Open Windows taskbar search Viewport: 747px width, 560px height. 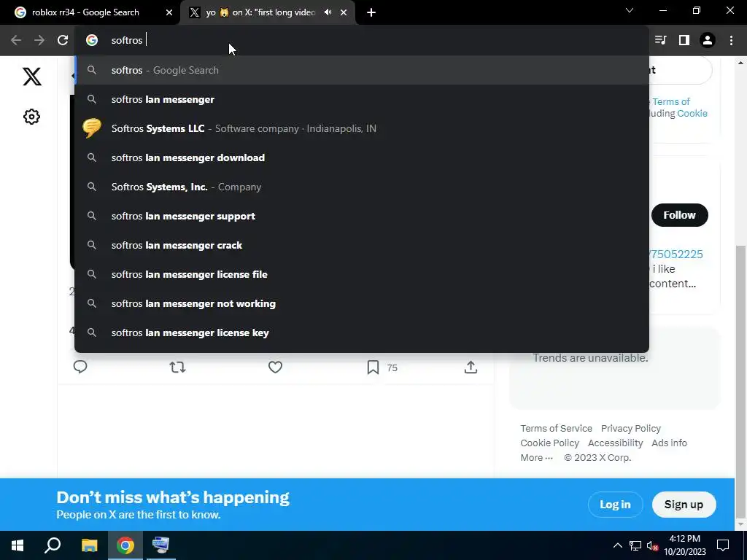click(x=53, y=545)
